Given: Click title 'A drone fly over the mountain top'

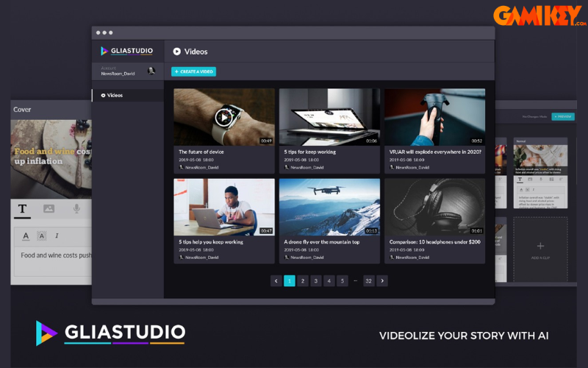Looking at the screenshot, I should tap(322, 242).
